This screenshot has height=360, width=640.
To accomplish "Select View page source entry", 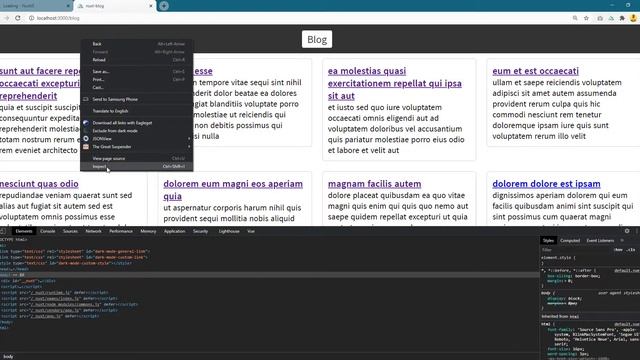I will pos(137,158).
